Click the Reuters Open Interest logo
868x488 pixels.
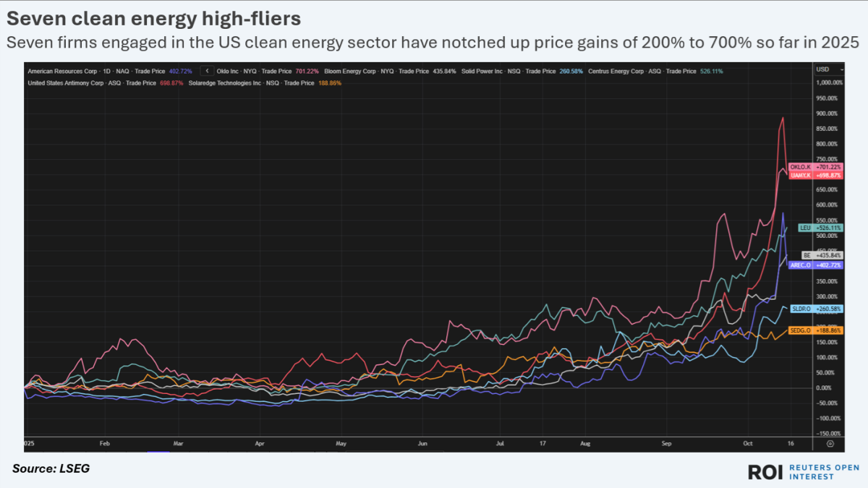pos(804,471)
